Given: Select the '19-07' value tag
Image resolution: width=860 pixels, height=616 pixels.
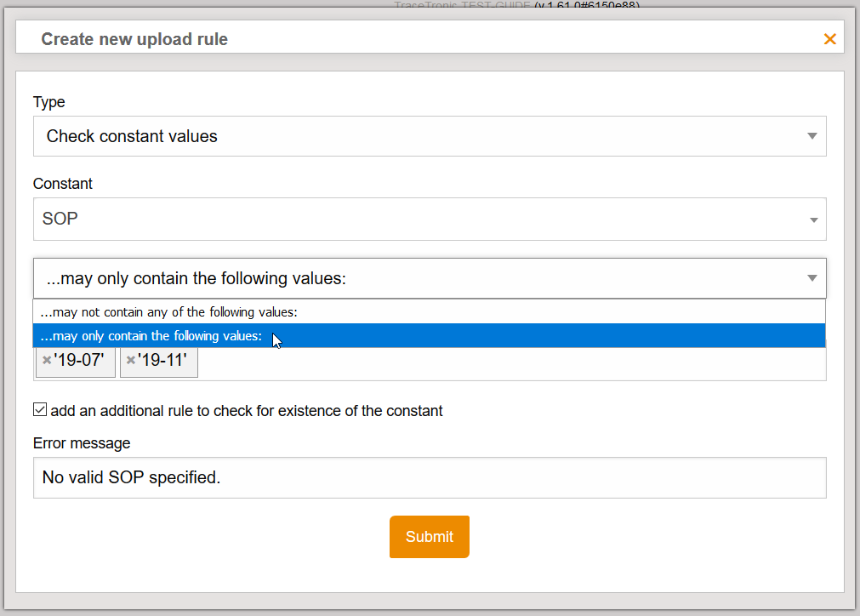Looking at the screenshot, I should point(81,361).
